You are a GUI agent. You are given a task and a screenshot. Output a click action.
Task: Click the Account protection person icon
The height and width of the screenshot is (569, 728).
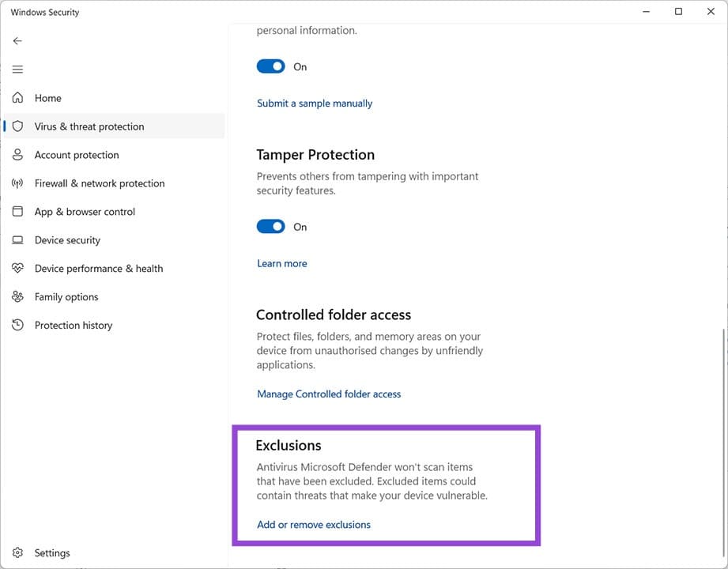point(17,155)
